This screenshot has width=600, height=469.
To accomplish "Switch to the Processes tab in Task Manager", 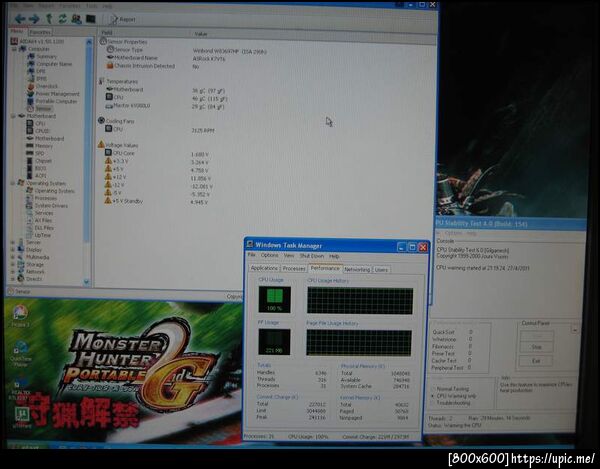I will (294, 269).
